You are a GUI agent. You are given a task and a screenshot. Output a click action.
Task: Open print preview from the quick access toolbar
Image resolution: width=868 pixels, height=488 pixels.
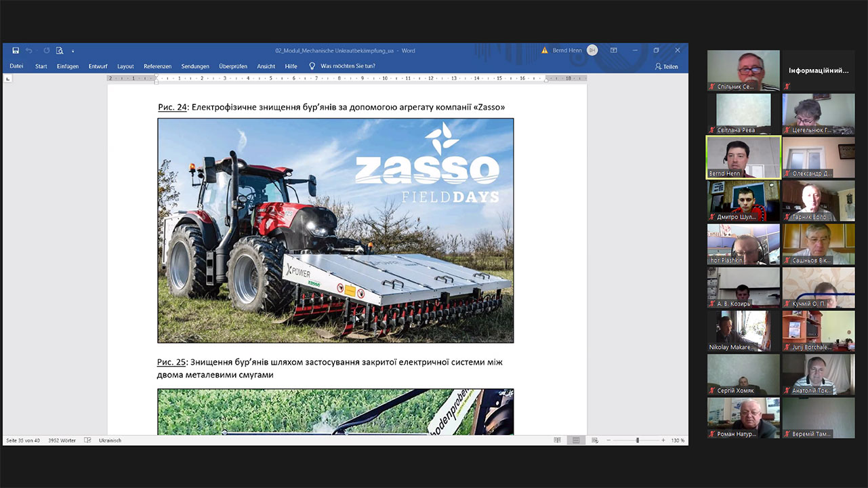point(60,51)
